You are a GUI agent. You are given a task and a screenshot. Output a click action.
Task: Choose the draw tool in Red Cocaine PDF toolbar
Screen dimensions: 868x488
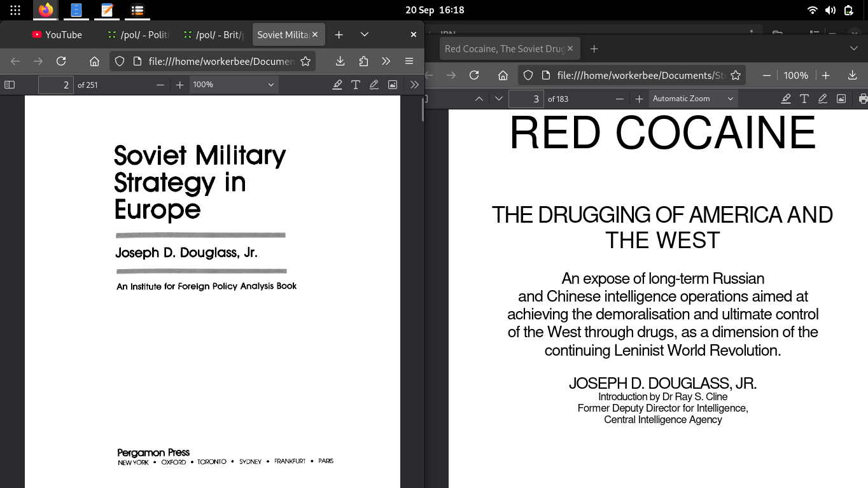click(x=823, y=99)
